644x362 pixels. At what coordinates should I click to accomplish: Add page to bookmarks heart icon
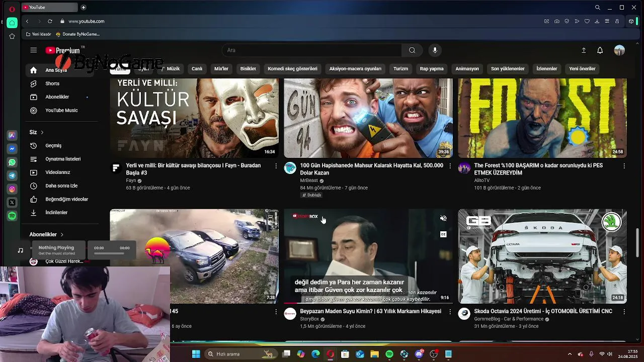(587, 21)
